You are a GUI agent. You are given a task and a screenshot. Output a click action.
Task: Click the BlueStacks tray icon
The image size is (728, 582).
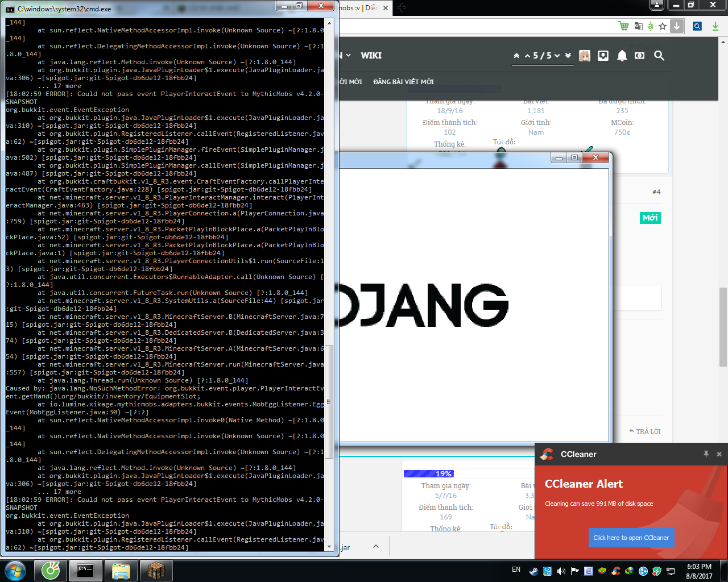pyautogui.click(x=602, y=571)
